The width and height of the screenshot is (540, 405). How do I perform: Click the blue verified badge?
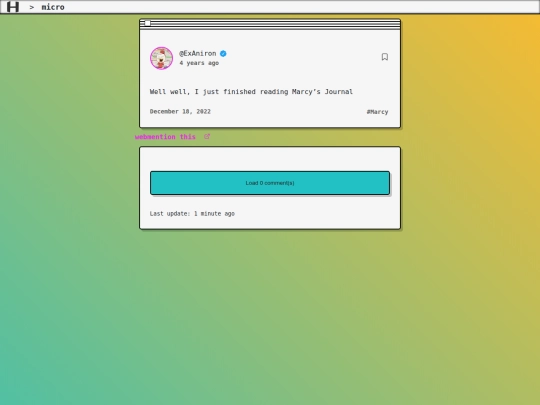click(x=223, y=53)
